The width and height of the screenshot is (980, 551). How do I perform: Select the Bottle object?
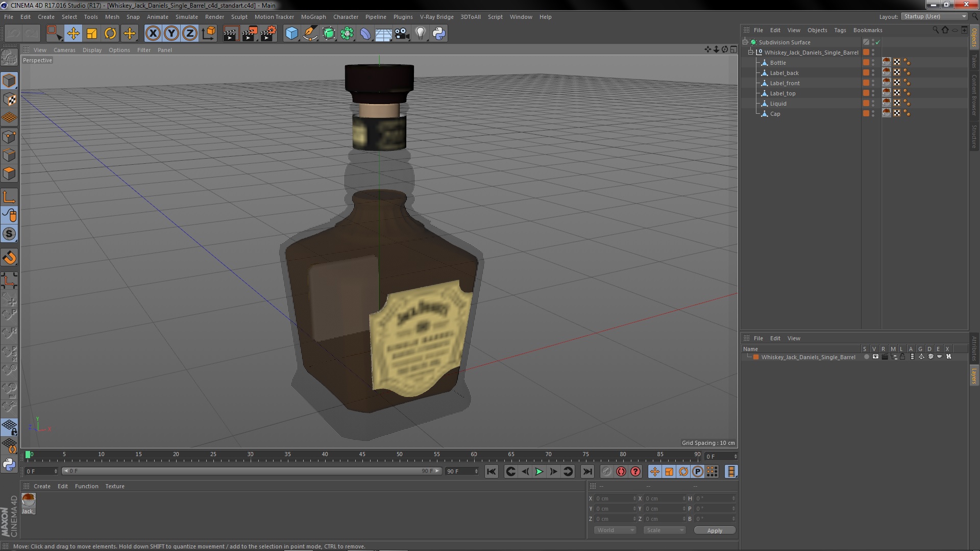pyautogui.click(x=778, y=63)
